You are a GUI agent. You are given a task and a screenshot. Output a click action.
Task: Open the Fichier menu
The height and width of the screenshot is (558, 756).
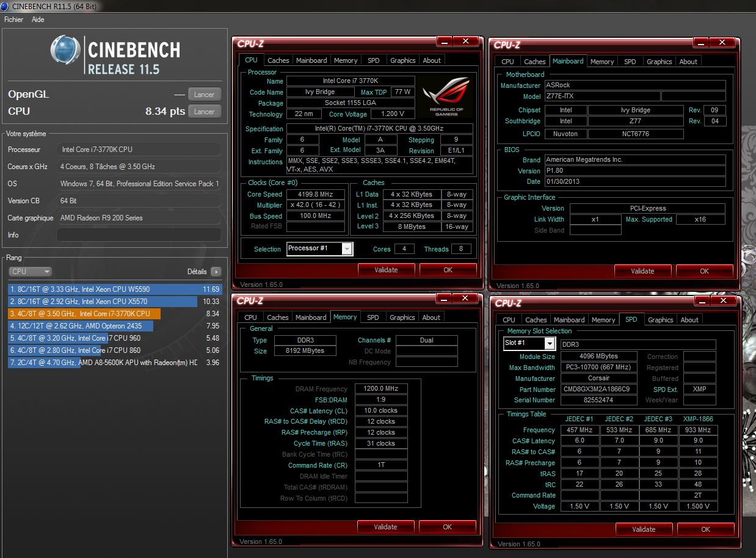click(x=13, y=20)
